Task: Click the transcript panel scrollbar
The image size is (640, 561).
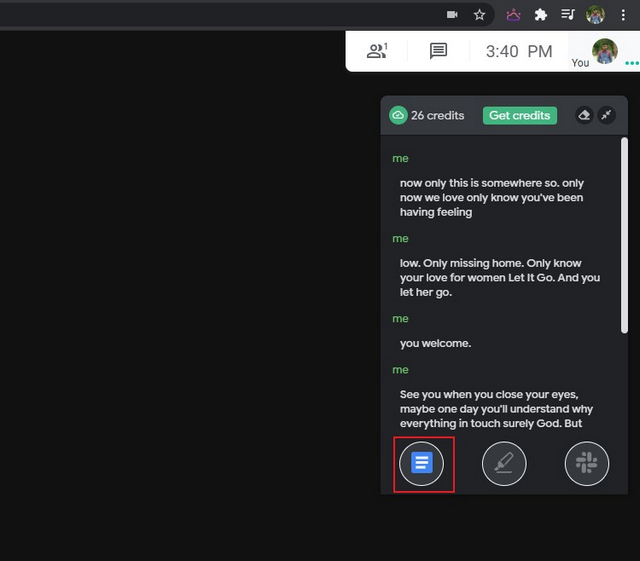Action: click(624, 235)
